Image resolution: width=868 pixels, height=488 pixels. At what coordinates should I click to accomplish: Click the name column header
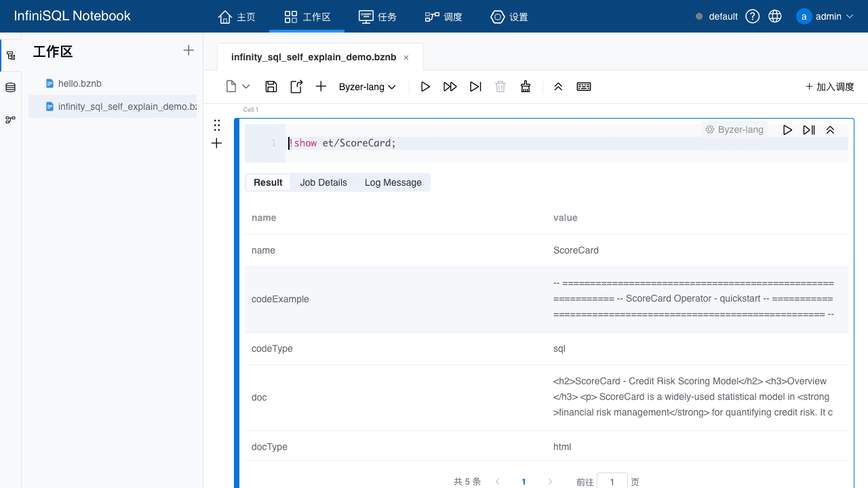(264, 218)
